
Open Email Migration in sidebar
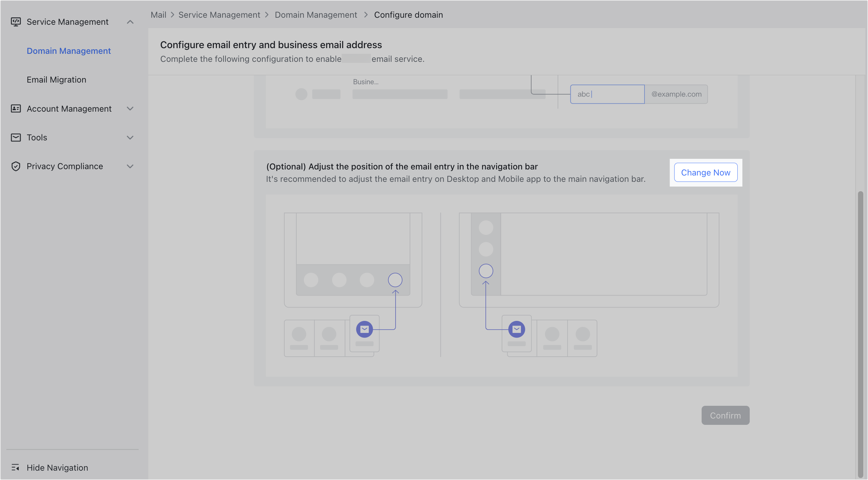coord(56,80)
